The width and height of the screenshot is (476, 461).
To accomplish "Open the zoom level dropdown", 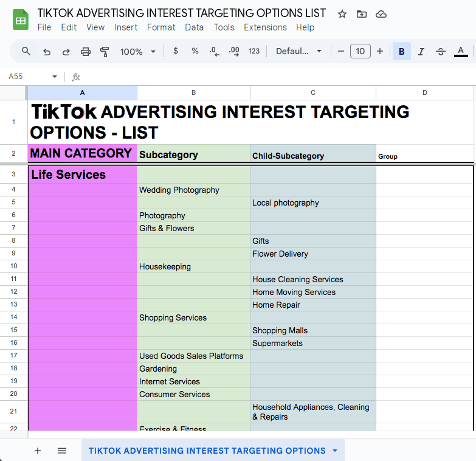I will click(x=138, y=52).
